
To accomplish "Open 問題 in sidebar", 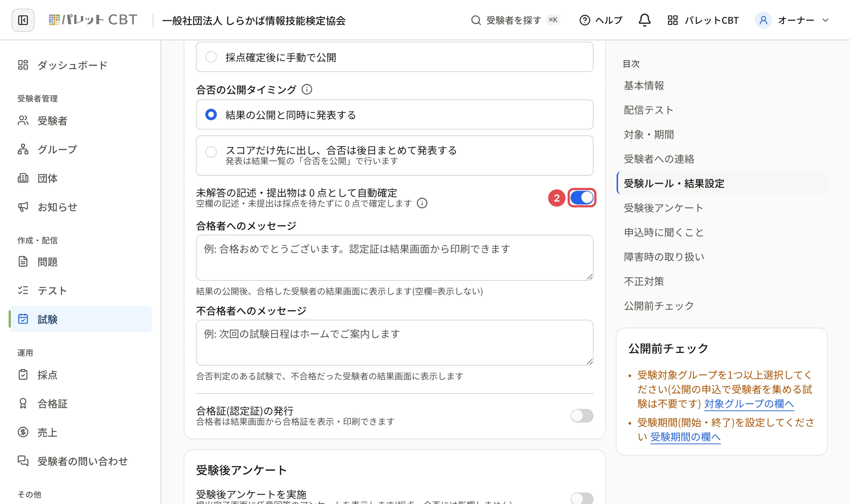I will point(80,262).
